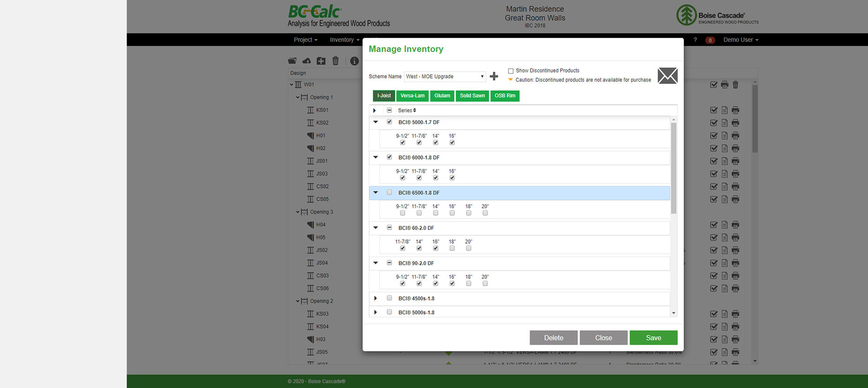Click W01 row print icon
This screenshot has width=868, height=388.
click(x=725, y=84)
